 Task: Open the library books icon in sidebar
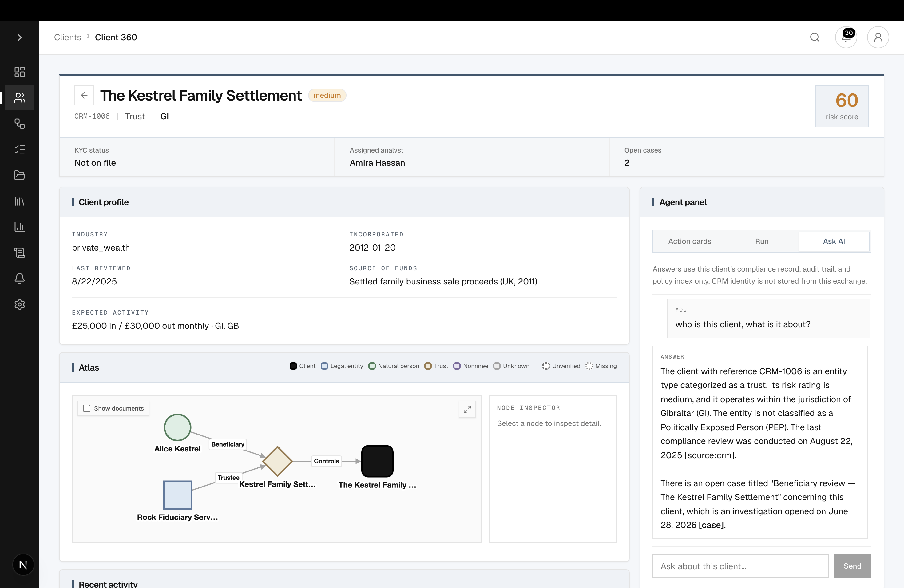pyautogui.click(x=19, y=201)
